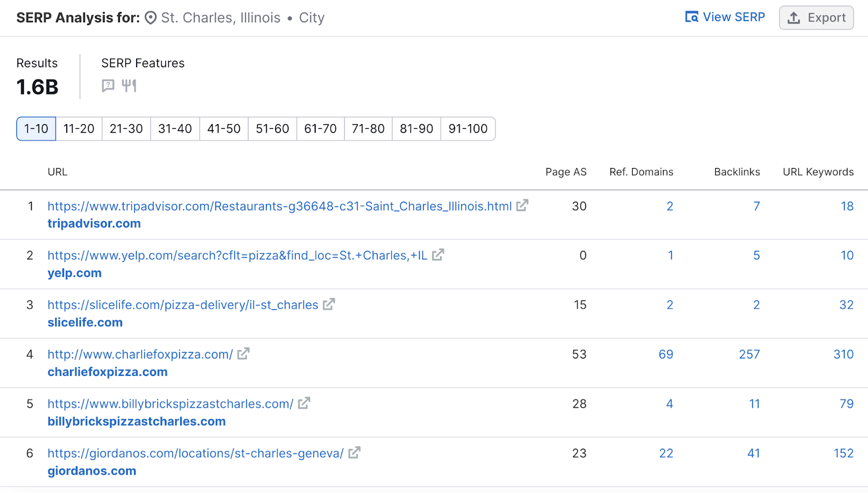868x493 pixels.
Task: Click slicelife's URL Keywords value 32
Action: (846, 305)
